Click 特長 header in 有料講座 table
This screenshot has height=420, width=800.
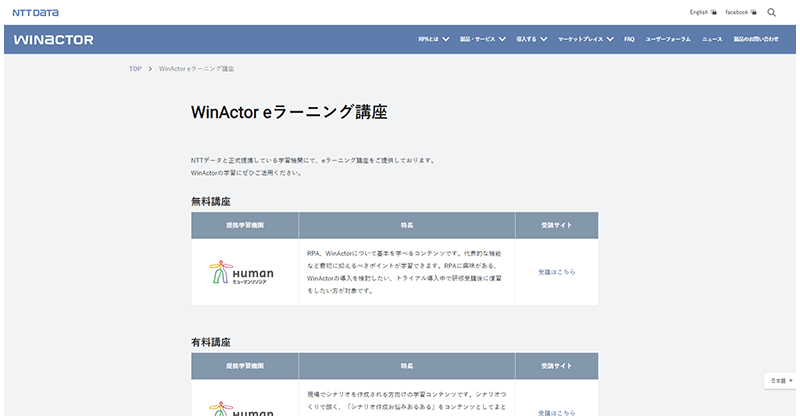coord(407,366)
